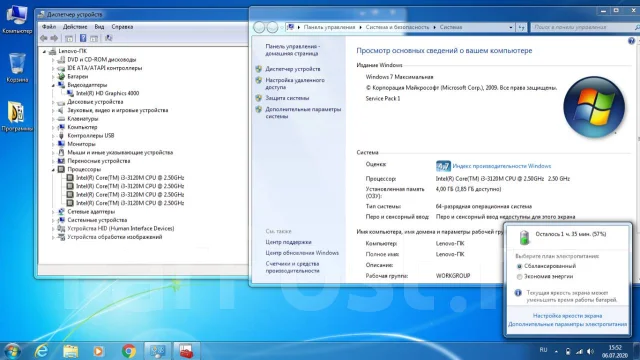640x360 pixels.
Task: Click the RU language indicator
Action: tap(543, 350)
